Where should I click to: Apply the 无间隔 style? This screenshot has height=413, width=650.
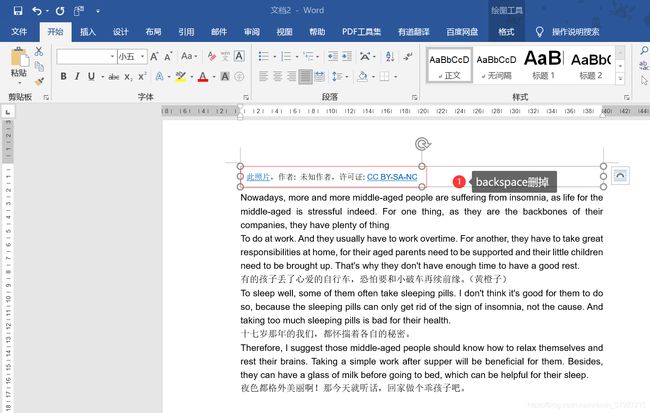tap(496, 66)
